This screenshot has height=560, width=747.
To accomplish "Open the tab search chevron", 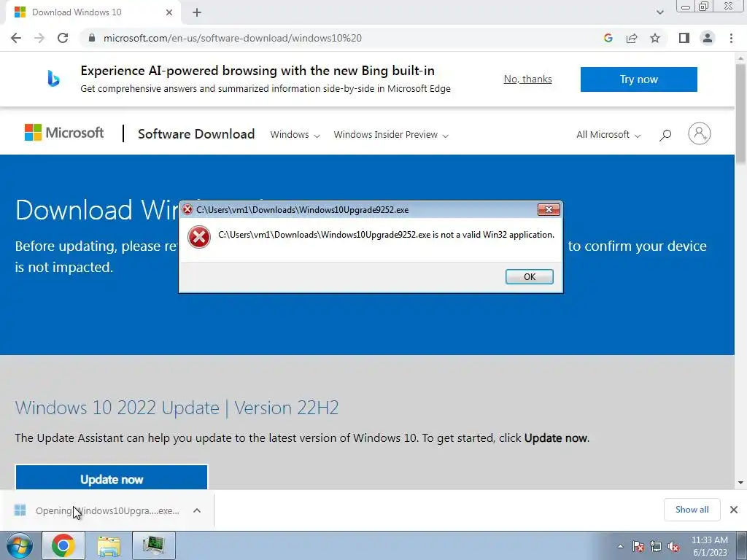I will 659,12.
